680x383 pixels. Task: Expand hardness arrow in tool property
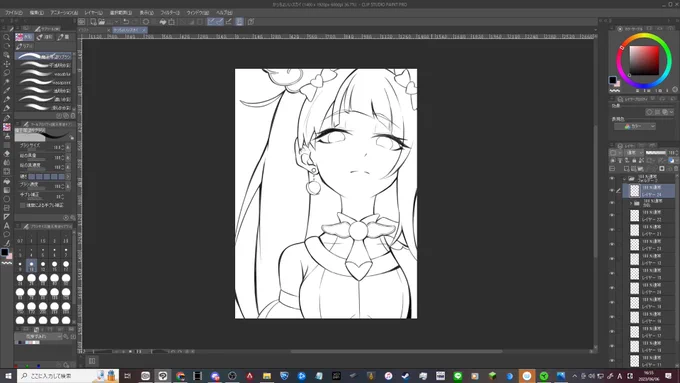pyautogui.click(x=68, y=177)
